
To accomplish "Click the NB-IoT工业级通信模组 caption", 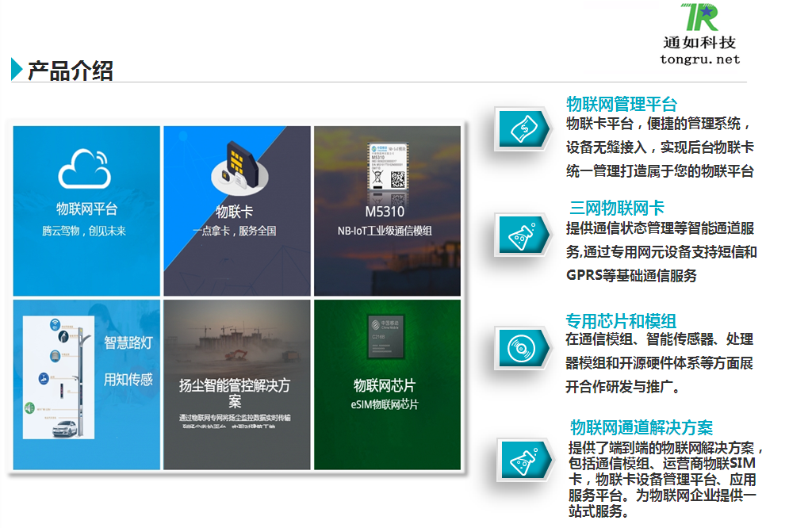I will click(x=385, y=231).
